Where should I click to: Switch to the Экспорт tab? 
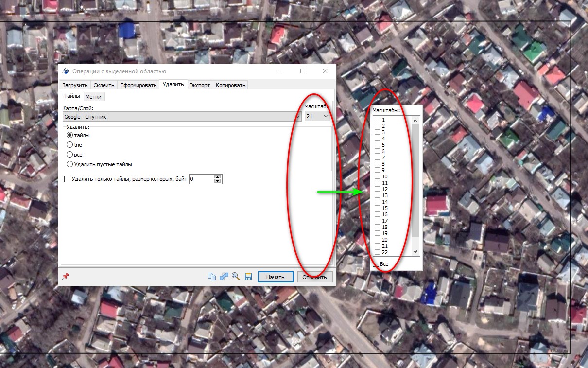tap(200, 85)
